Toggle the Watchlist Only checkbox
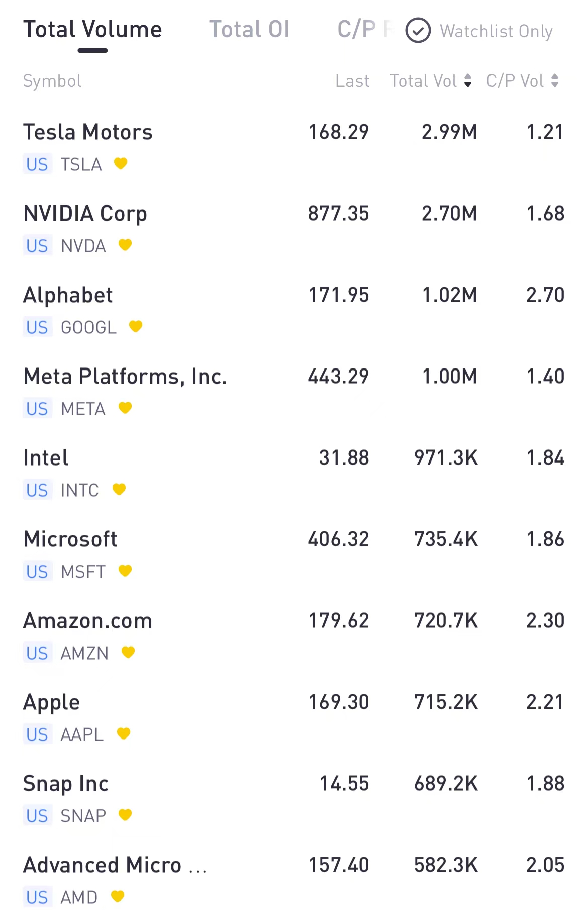This screenshot has width=588, height=923. point(418,31)
